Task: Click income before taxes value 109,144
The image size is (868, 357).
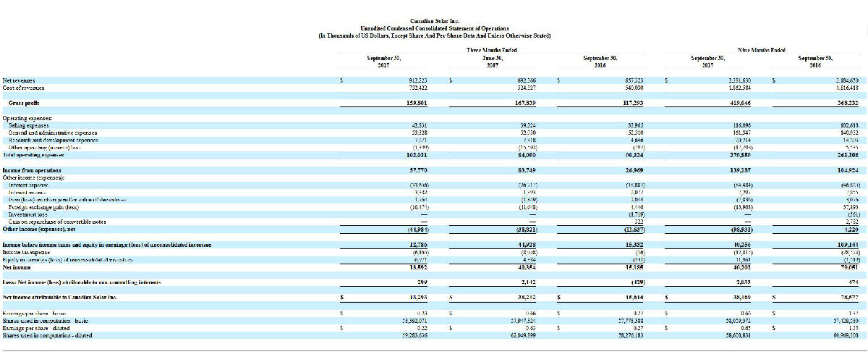Action: point(848,245)
